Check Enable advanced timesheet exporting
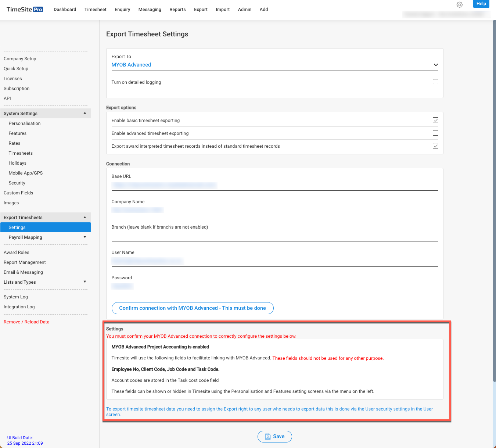This screenshot has height=448, width=496. point(435,133)
